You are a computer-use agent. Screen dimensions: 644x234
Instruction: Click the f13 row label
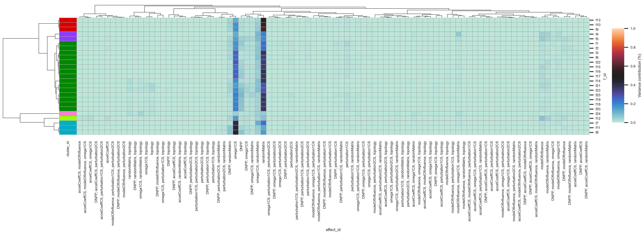click(598, 20)
